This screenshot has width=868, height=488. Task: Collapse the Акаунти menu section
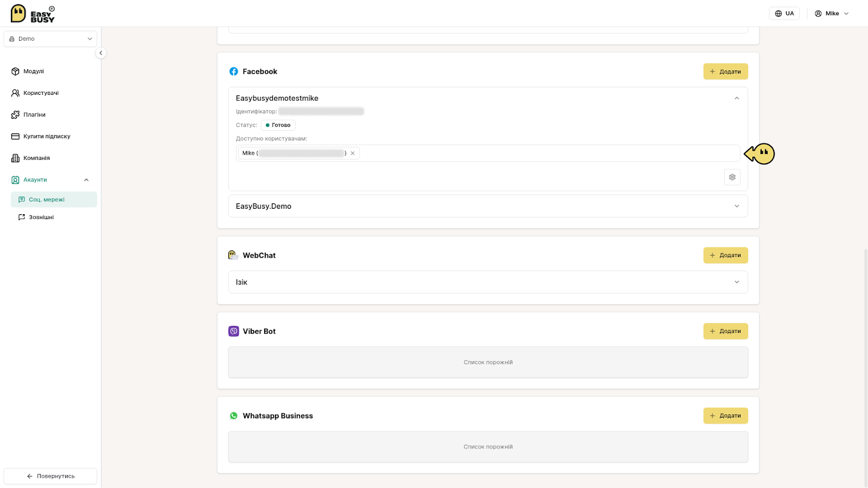point(86,180)
